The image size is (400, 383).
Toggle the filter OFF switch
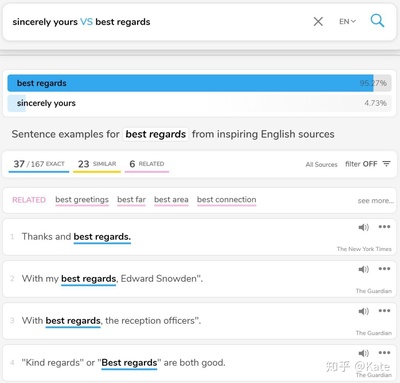pos(361,164)
